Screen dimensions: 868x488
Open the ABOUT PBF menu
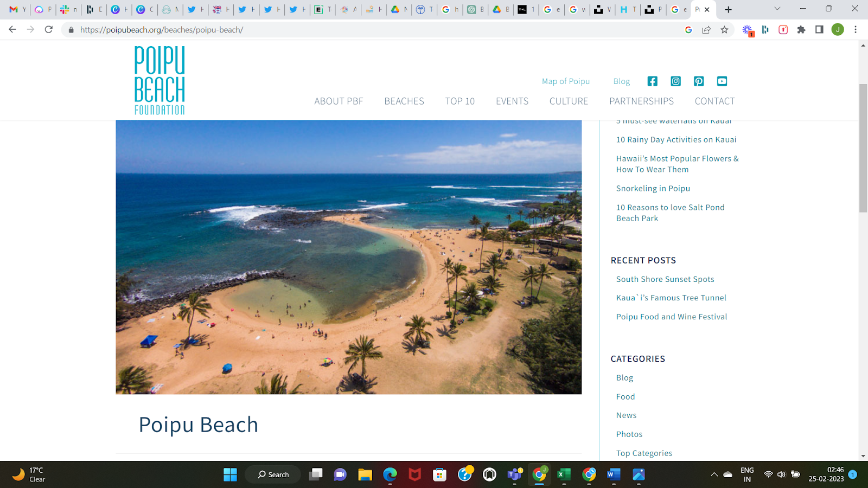(x=339, y=101)
